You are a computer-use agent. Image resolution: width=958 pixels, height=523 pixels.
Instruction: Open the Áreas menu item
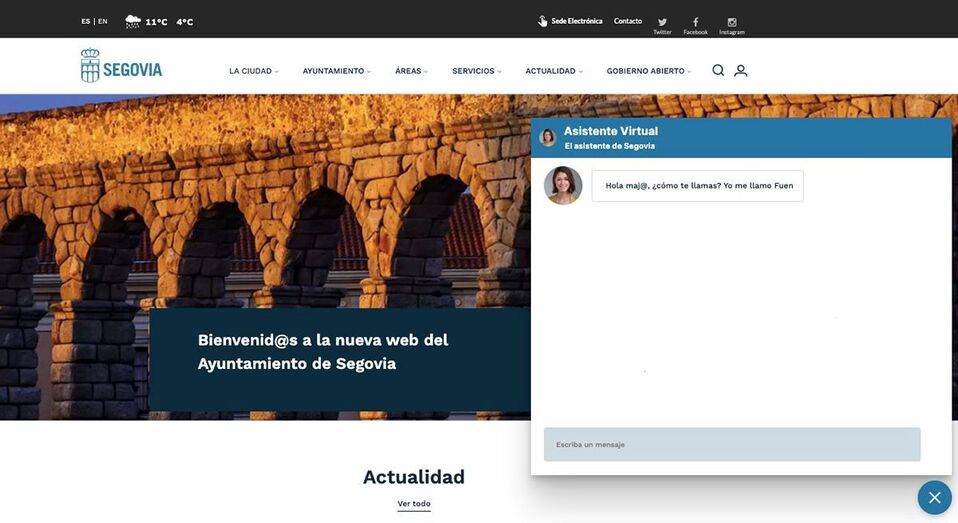point(411,71)
